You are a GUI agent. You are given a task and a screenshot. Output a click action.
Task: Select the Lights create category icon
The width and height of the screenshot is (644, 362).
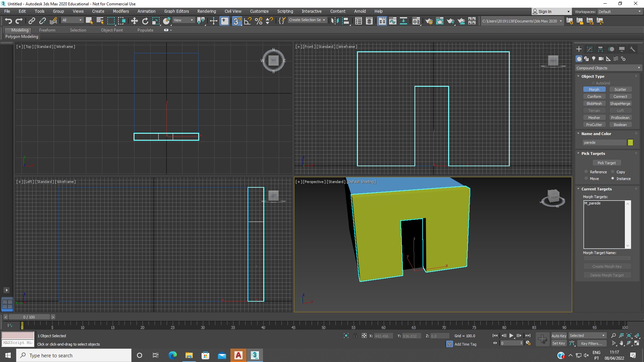(594, 59)
